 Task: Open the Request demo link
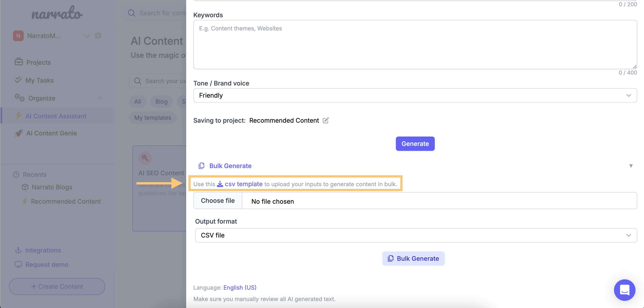pyautogui.click(x=47, y=265)
